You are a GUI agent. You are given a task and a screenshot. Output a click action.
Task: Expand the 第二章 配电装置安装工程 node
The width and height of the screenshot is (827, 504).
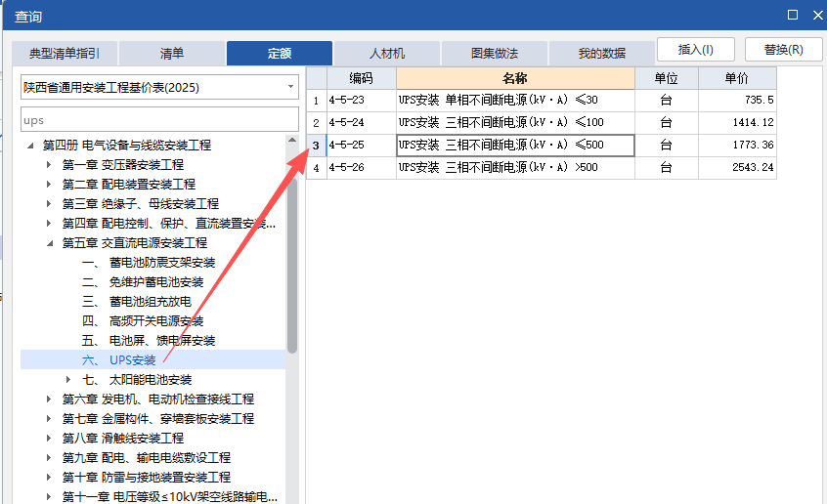point(49,184)
